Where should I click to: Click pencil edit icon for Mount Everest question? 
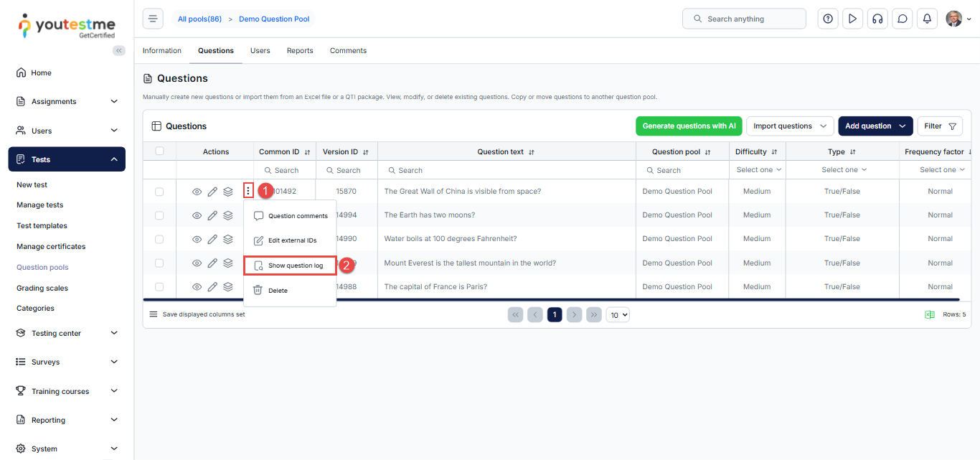212,263
